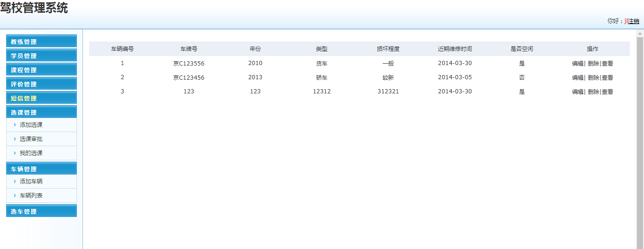Edit vehicle number 3 row

click(x=578, y=92)
